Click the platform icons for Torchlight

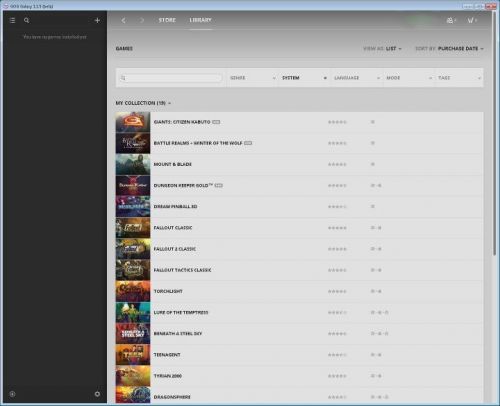click(376, 291)
